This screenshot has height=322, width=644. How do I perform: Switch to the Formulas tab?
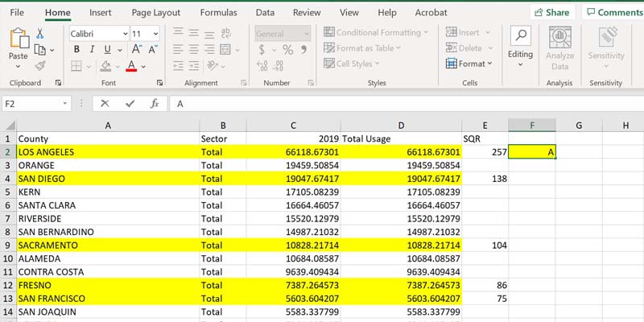pos(218,13)
